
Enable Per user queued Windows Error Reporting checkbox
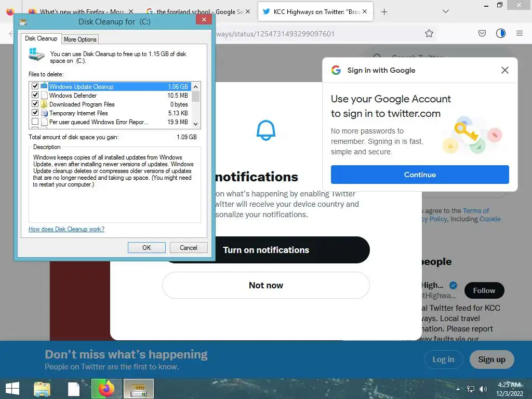35,122
